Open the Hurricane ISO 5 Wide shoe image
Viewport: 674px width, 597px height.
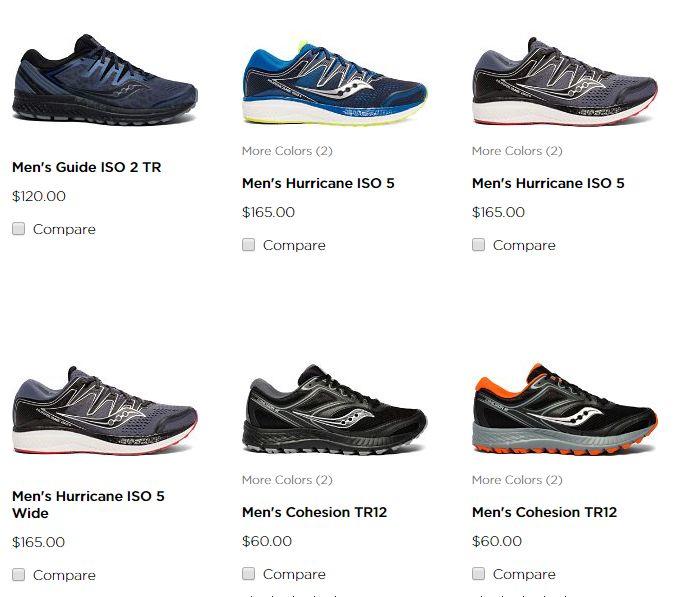(x=105, y=410)
